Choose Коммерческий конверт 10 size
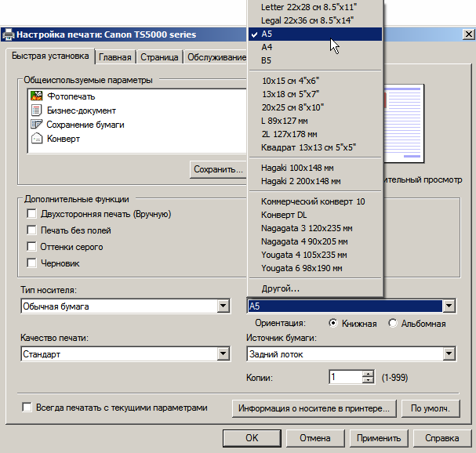 315,201
